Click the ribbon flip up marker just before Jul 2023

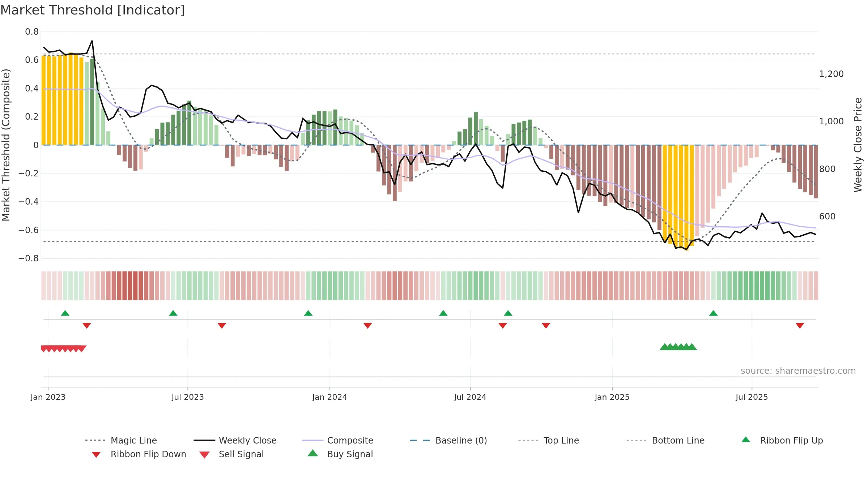tap(173, 313)
